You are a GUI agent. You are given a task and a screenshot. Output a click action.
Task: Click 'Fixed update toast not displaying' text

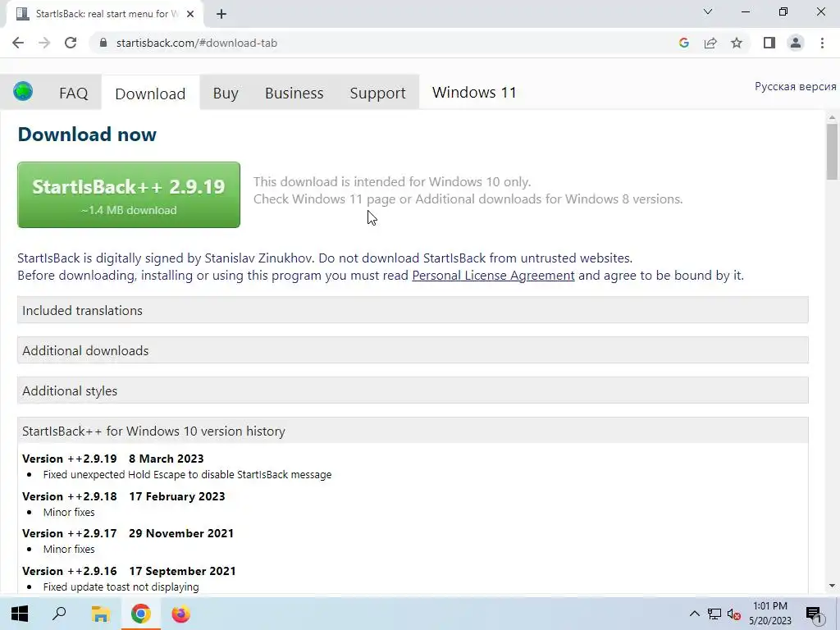click(121, 587)
